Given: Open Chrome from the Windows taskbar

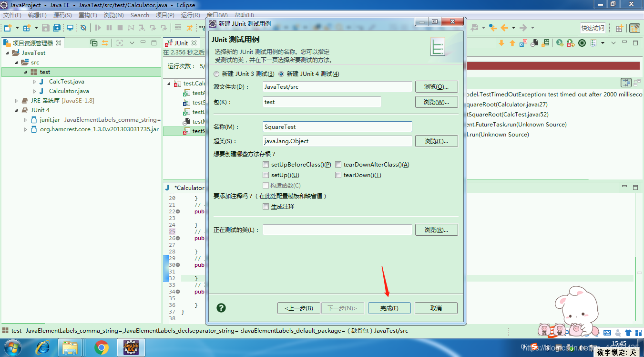Looking at the screenshot, I should (x=101, y=347).
